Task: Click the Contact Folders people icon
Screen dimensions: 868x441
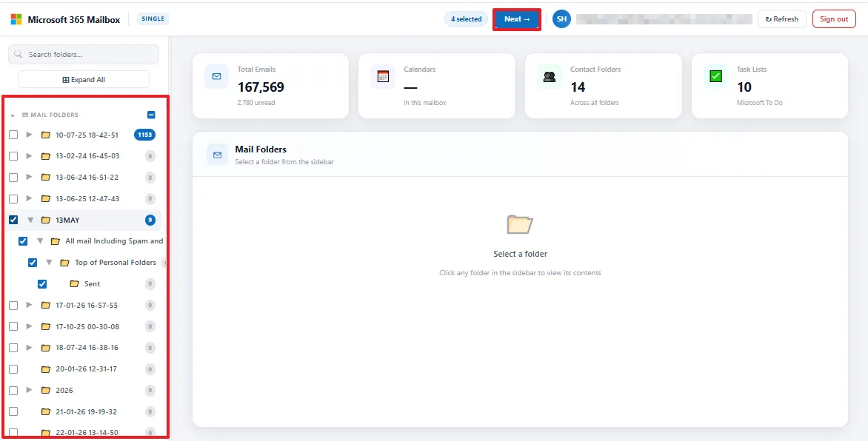Action: (x=549, y=76)
